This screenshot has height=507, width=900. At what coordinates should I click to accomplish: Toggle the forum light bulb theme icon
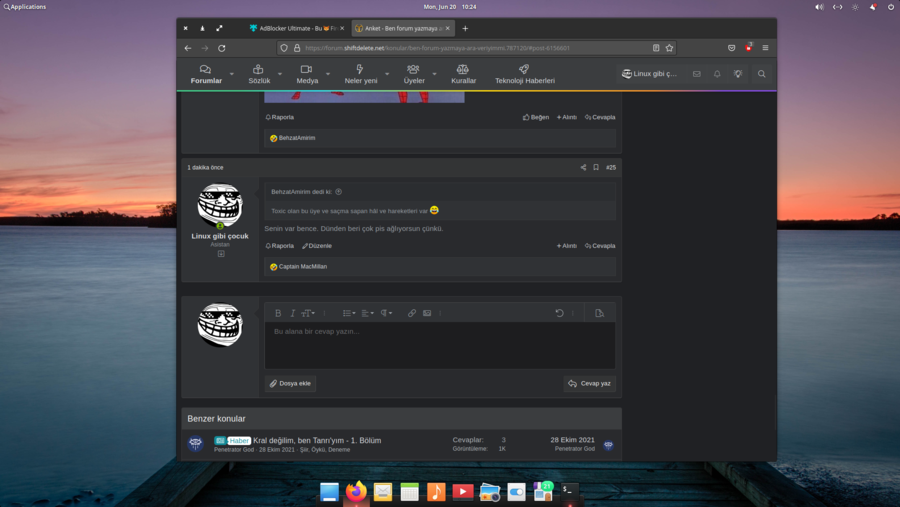coord(738,73)
